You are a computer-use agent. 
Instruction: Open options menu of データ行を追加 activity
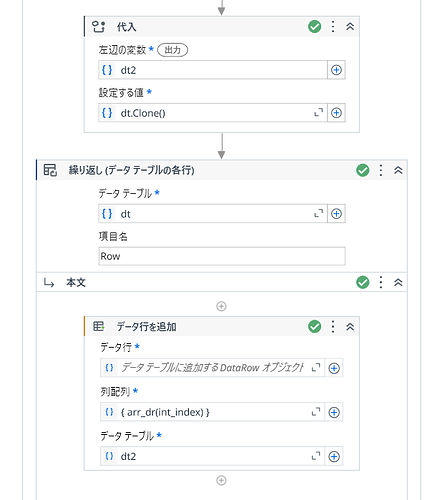point(333,327)
